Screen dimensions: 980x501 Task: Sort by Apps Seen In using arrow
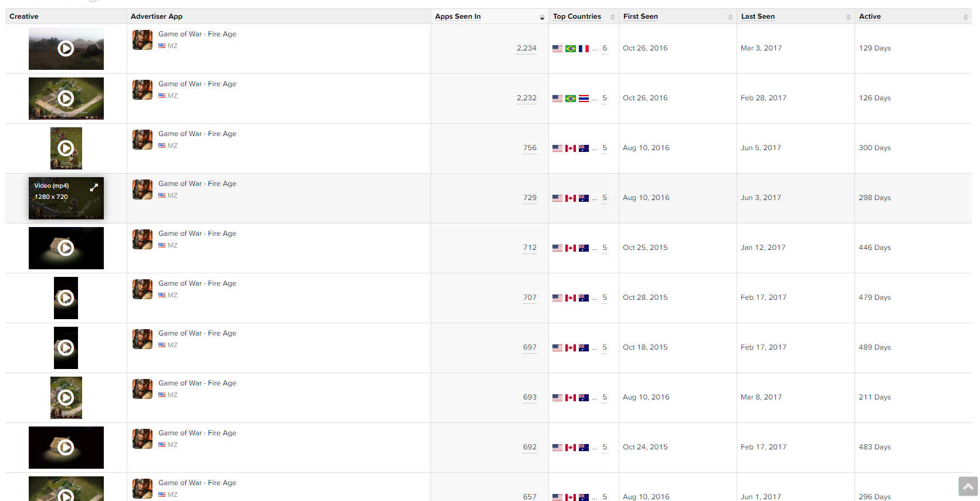pyautogui.click(x=542, y=18)
